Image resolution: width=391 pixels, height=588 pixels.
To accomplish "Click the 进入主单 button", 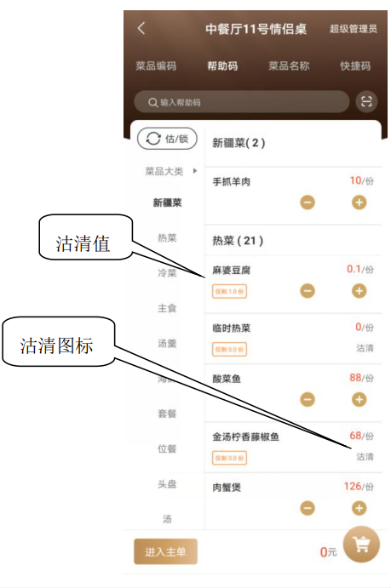I will click(165, 551).
